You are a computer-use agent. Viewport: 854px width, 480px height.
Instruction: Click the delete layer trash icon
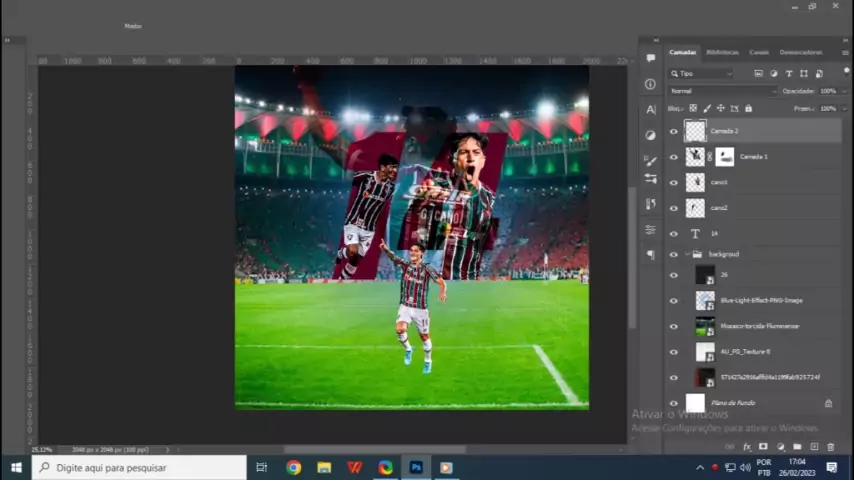point(830,447)
